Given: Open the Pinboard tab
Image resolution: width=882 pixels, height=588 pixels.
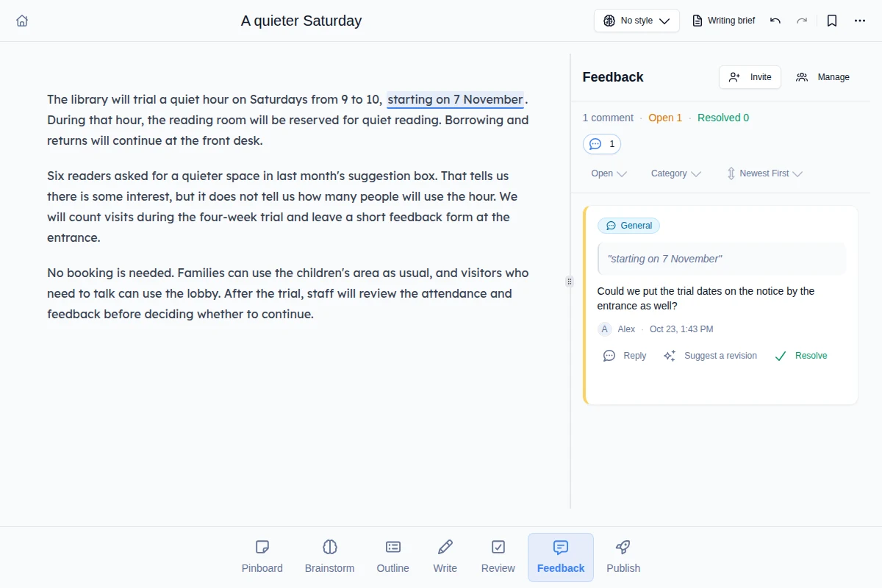Looking at the screenshot, I should (x=262, y=557).
